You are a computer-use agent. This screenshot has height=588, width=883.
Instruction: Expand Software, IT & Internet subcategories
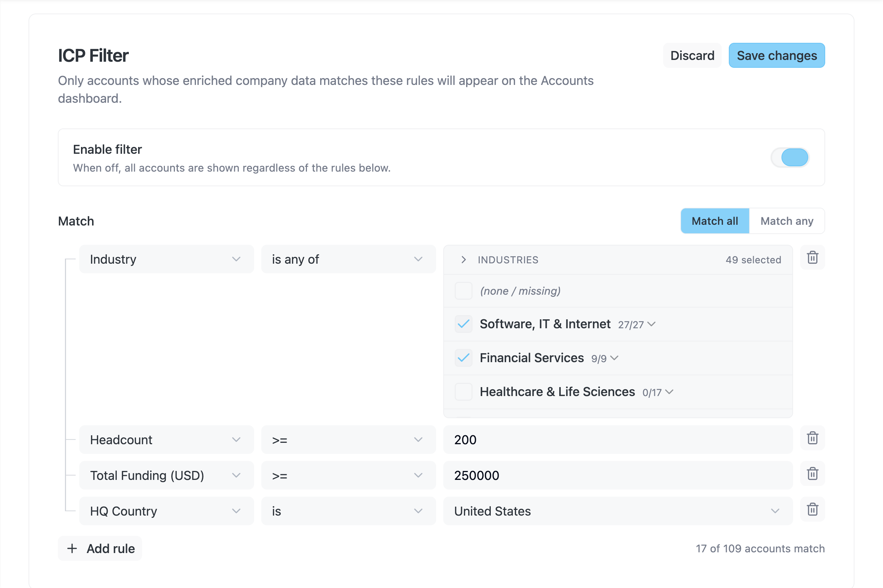[652, 324]
